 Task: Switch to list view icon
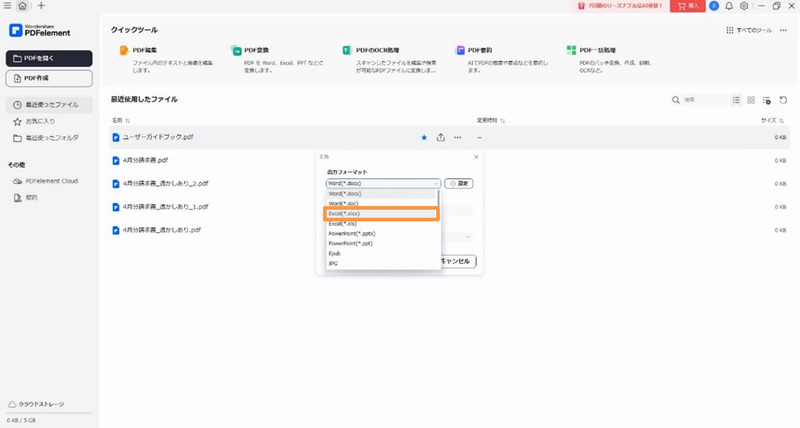[x=736, y=100]
